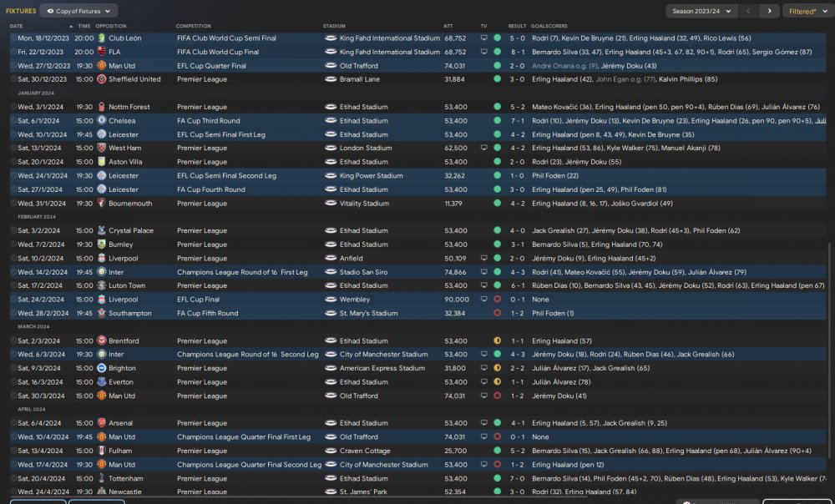Screen dimensions: 835x504
Task: Click the Club León crest icon
Action: click(x=101, y=38)
